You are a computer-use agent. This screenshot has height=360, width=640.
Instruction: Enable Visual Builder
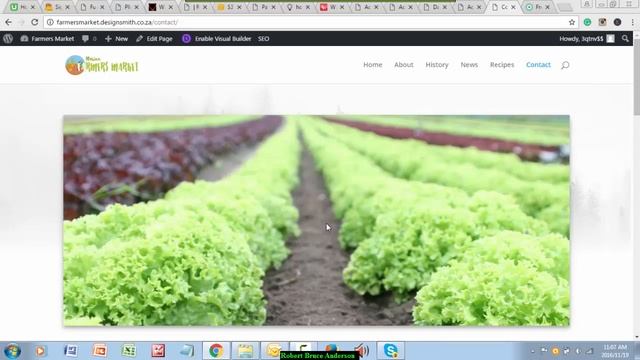click(x=217, y=39)
